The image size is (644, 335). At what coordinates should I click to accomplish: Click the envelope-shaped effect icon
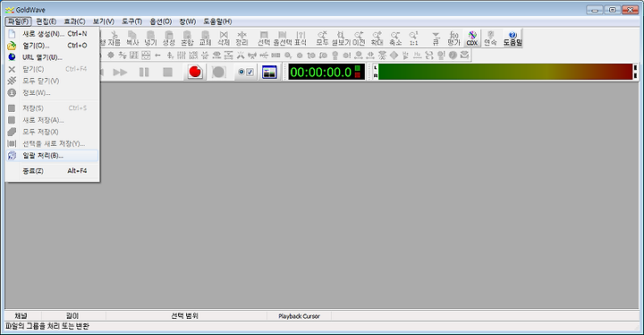tap(464, 56)
